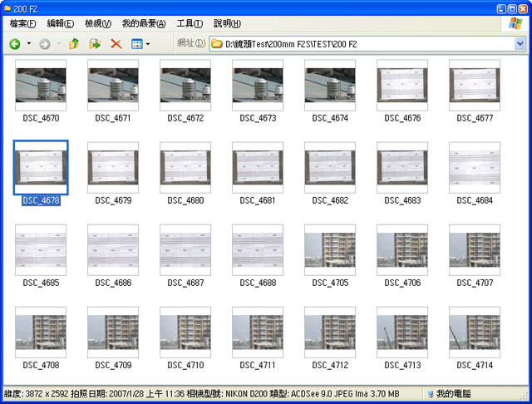
Task: Select building photo DSC_4709
Action: click(x=113, y=333)
